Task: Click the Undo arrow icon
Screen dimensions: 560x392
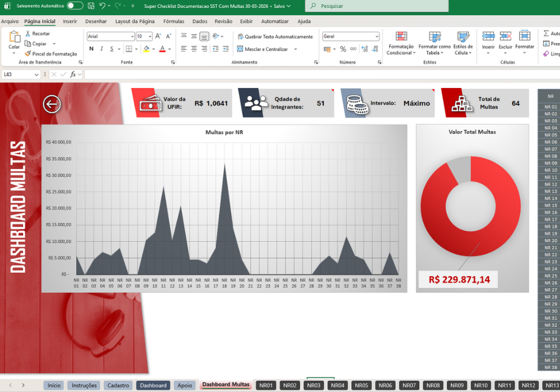Action: point(102,6)
